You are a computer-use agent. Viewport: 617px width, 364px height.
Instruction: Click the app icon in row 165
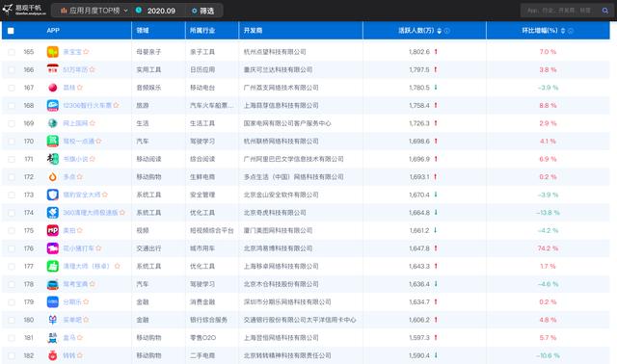pyautogui.click(x=53, y=52)
